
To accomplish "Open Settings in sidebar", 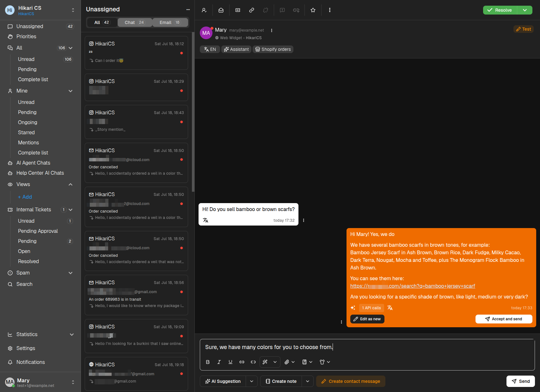I will (40, 348).
